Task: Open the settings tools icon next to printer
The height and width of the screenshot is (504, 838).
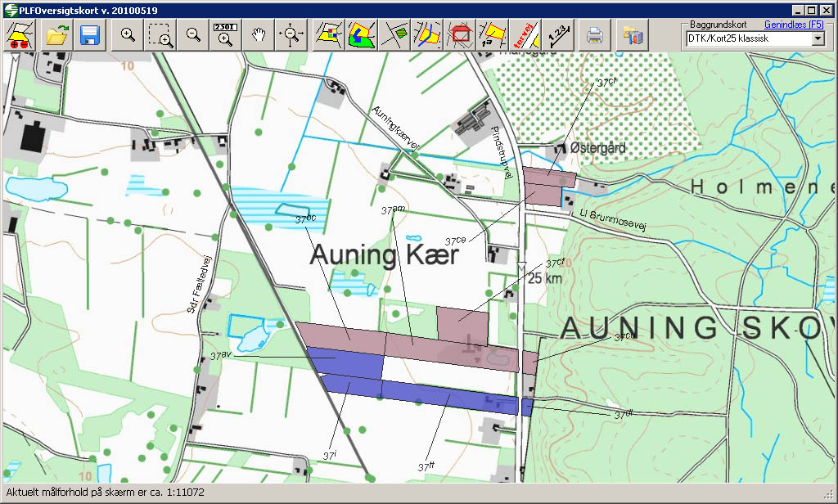Action: (x=633, y=35)
